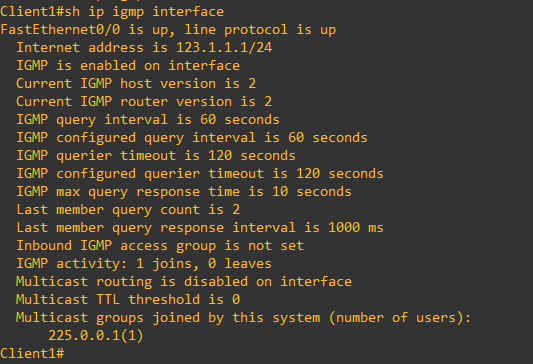
Task: Click 'Multicast routing is disabled' line
Action: point(184,282)
